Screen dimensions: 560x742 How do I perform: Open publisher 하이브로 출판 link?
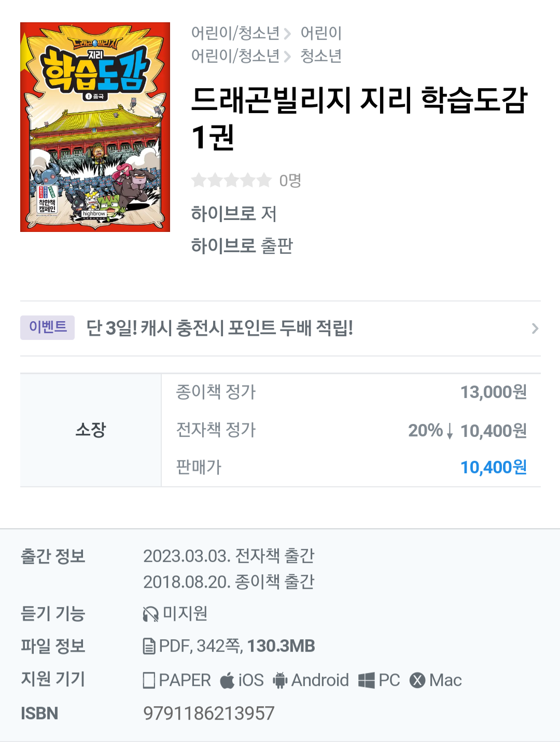click(242, 246)
